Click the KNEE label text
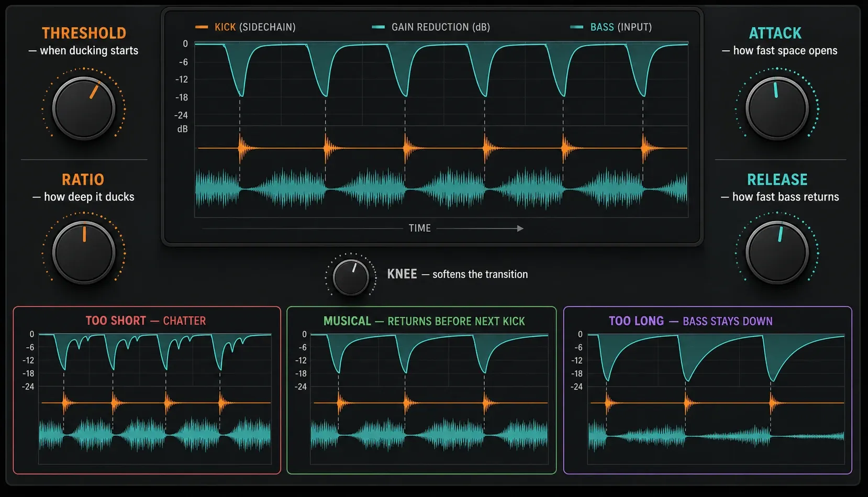The image size is (868, 497). point(402,274)
